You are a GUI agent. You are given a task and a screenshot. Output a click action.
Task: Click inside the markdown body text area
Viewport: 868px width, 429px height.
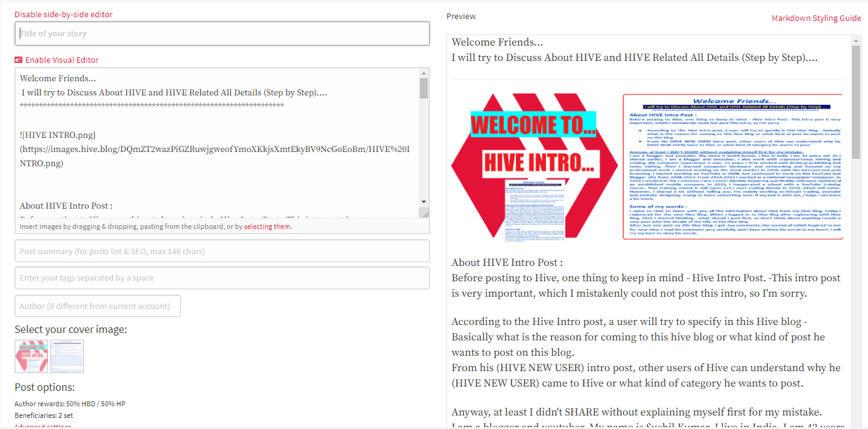point(217,143)
